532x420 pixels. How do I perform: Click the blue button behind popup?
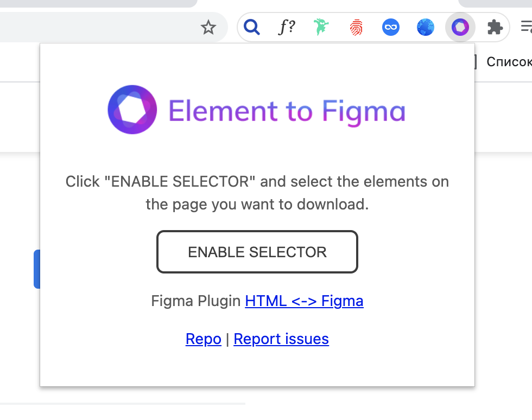(x=37, y=269)
